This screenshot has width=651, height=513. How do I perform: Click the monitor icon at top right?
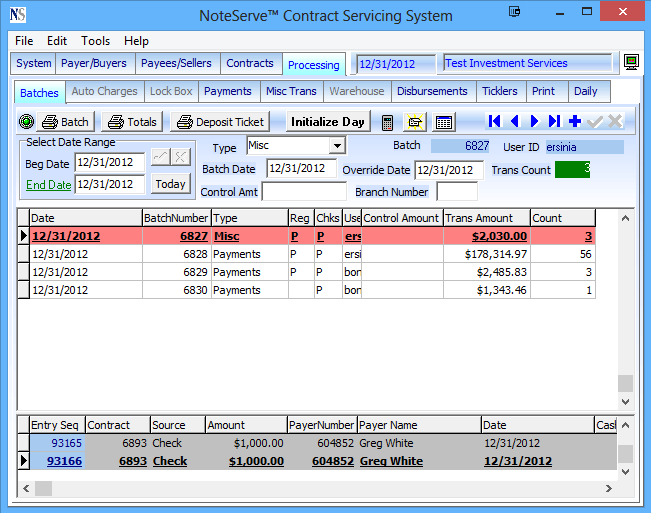(631, 63)
